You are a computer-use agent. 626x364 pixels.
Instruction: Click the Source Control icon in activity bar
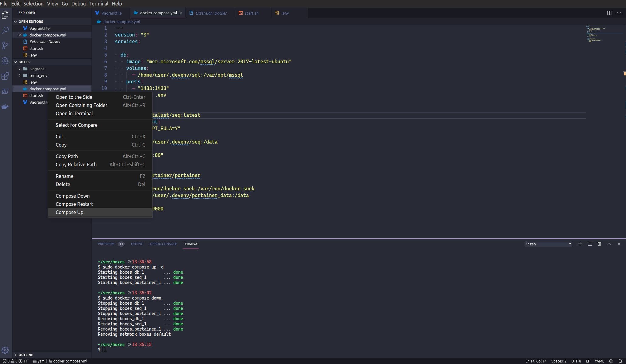tap(6, 46)
